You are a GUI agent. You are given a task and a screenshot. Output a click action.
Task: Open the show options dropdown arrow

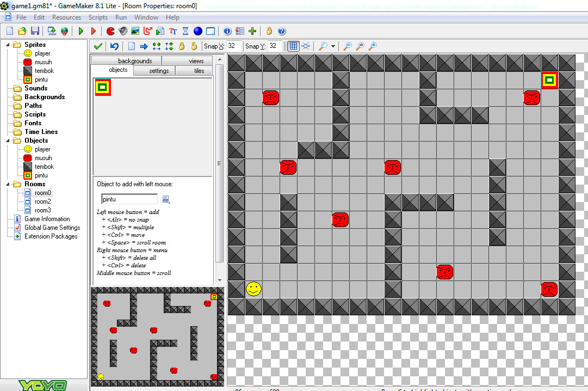333,46
